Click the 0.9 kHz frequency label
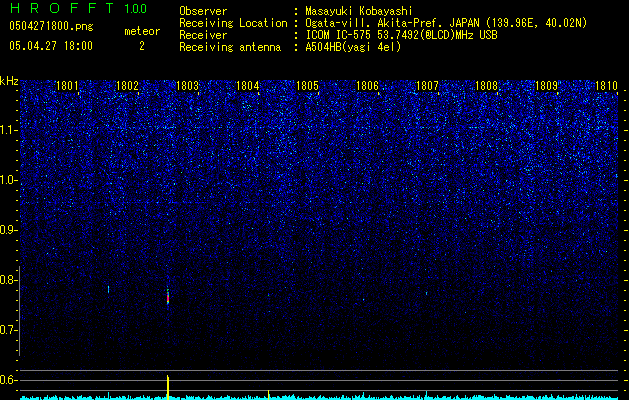This screenshot has width=629, height=400. point(8,230)
